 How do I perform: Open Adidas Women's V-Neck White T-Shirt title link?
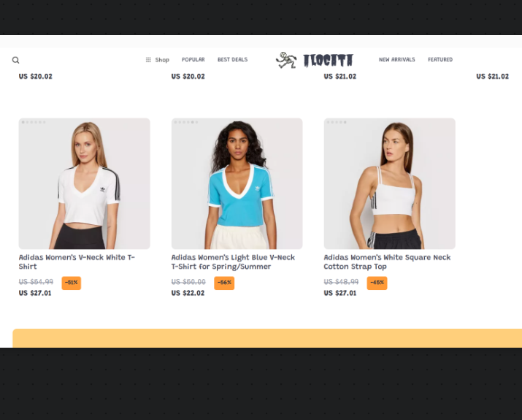click(77, 261)
